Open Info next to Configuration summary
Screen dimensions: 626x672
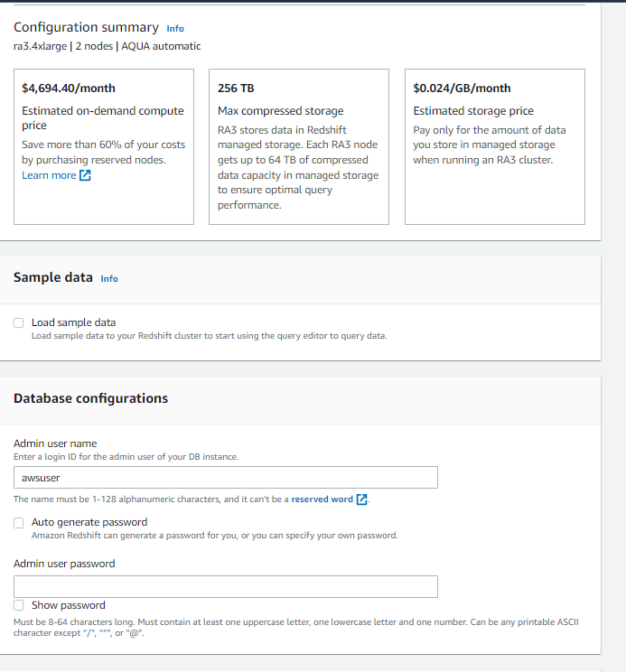[x=175, y=29]
